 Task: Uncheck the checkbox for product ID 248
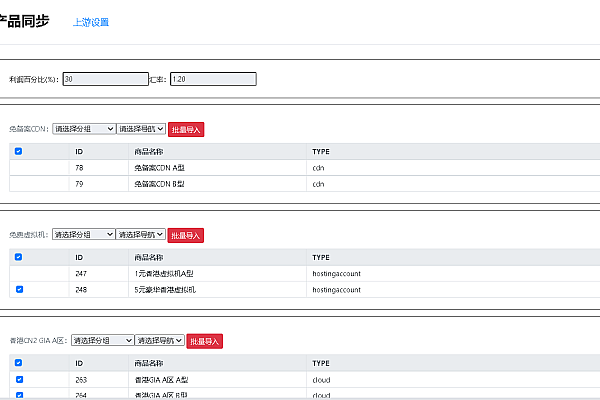tap(20, 289)
